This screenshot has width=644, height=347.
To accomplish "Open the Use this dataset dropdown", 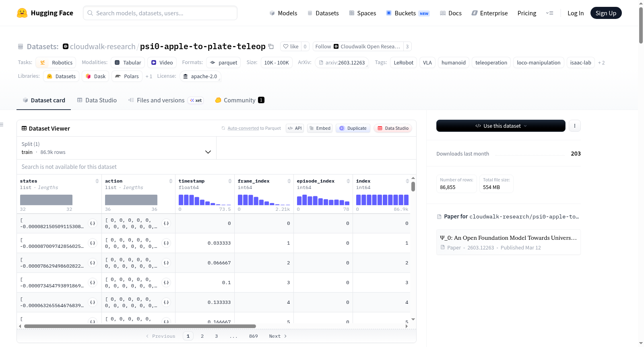I will coord(501,126).
